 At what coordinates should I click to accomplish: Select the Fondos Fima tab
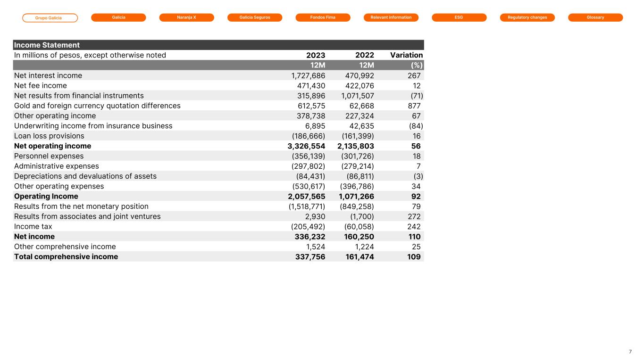(323, 17)
